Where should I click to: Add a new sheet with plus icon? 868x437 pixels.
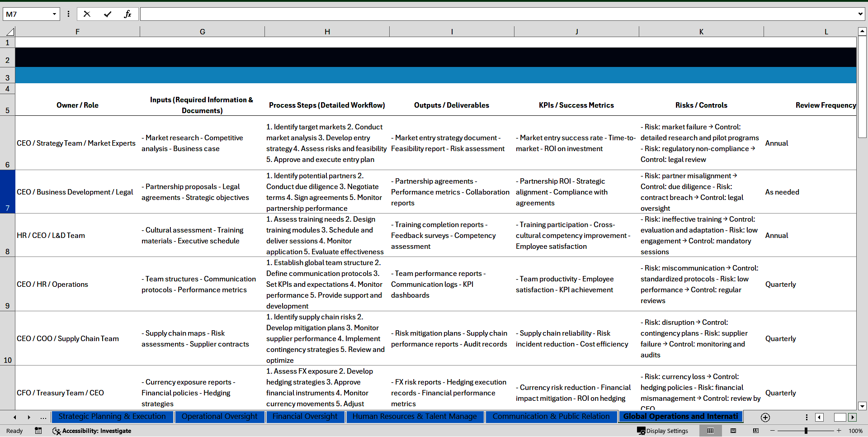tap(765, 417)
